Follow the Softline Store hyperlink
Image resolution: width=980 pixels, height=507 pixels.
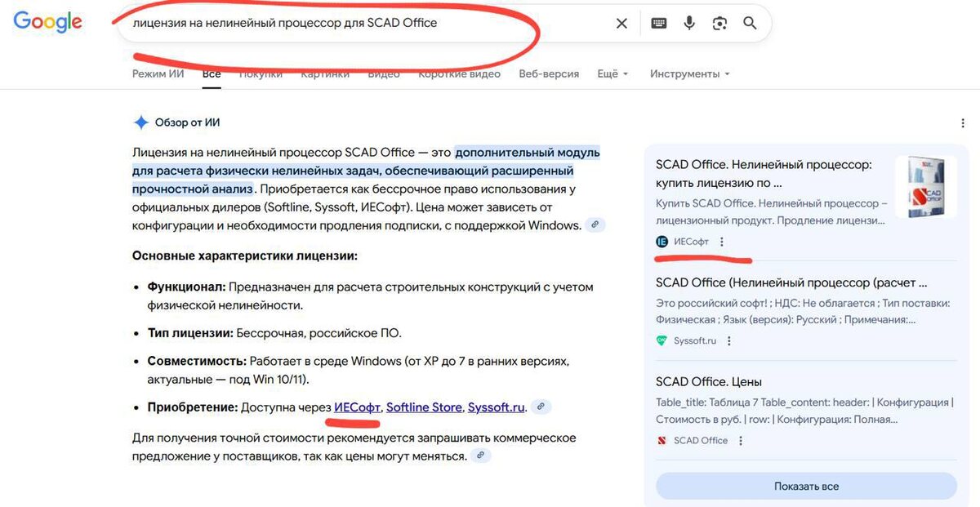[425, 407]
